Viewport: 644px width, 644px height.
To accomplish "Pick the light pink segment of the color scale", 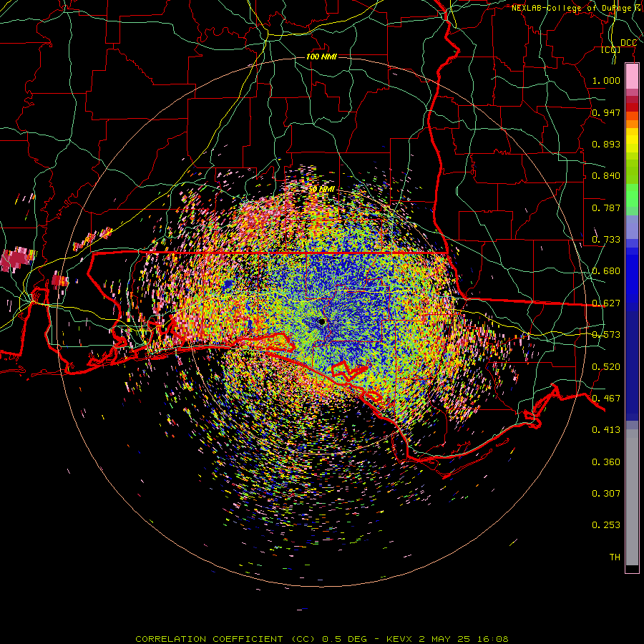I will [632, 77].
